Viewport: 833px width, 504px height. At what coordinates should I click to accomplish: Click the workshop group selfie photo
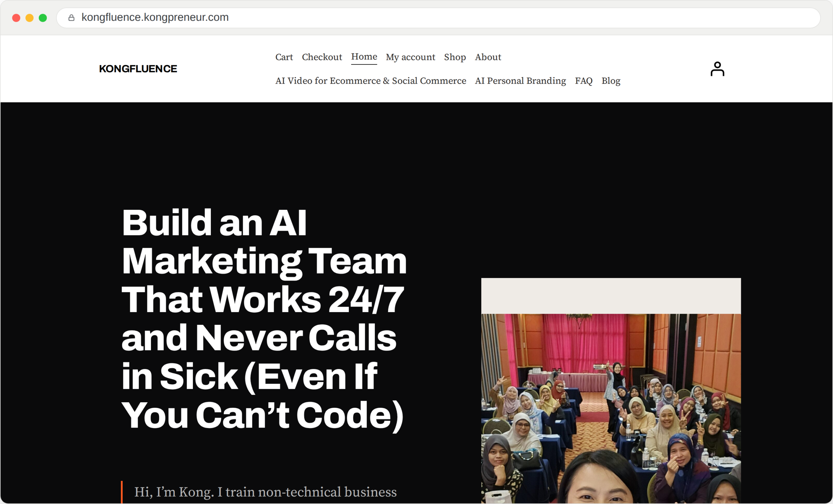(x=611, y=408)
